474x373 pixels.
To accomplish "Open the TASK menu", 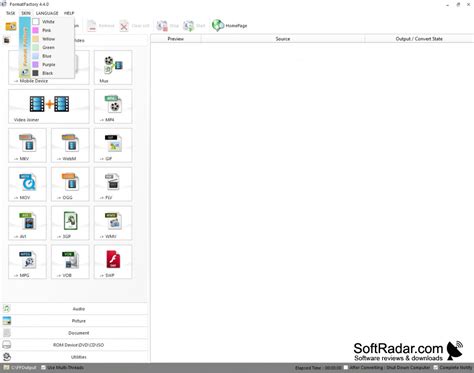I will click(x=11, y=13).
